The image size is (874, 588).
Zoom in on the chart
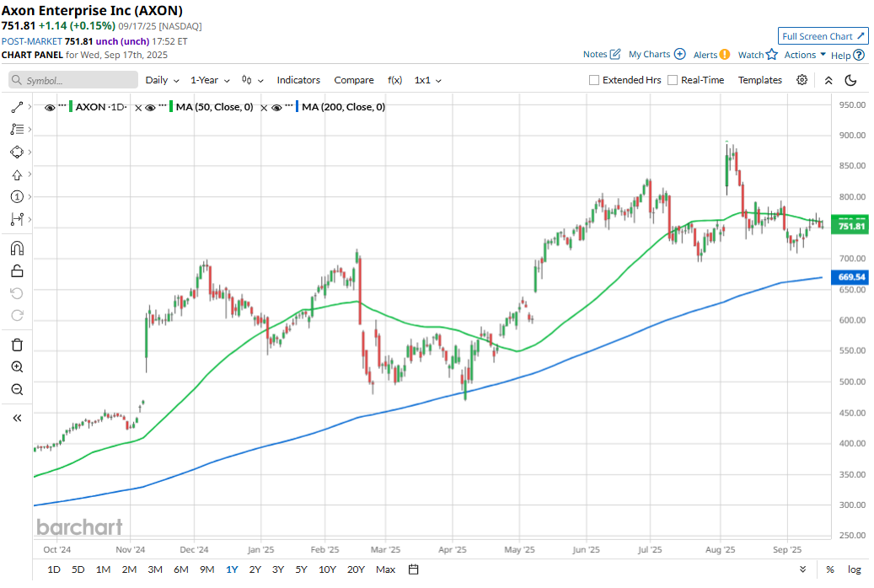point(17,366)
